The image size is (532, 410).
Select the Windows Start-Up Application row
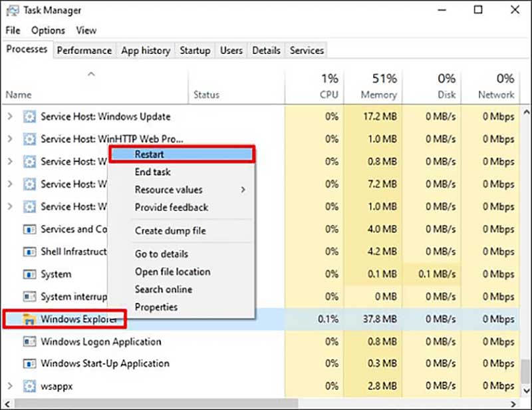261,364
